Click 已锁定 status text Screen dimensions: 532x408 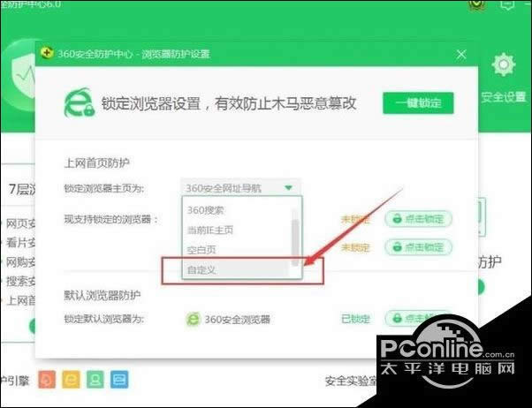355,319
